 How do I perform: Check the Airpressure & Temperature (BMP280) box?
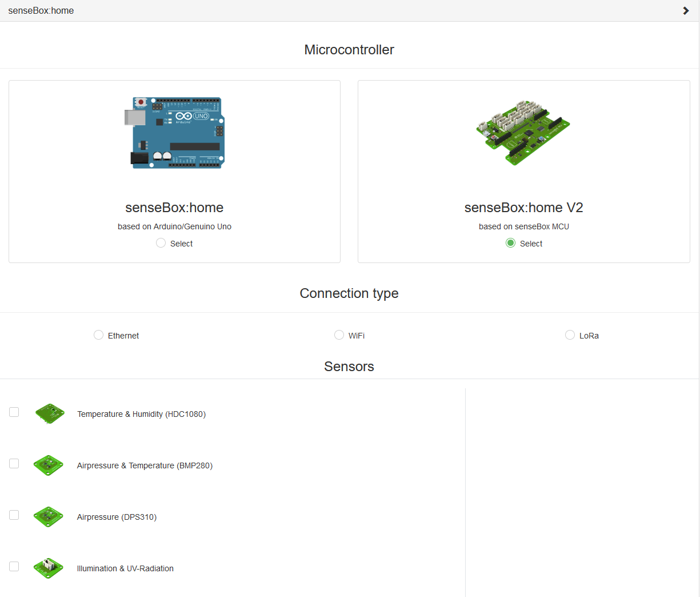[x=14, y=464]
